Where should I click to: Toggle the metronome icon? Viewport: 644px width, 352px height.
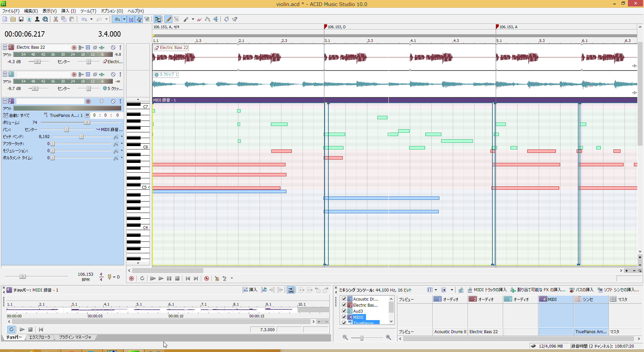(217, 278)
